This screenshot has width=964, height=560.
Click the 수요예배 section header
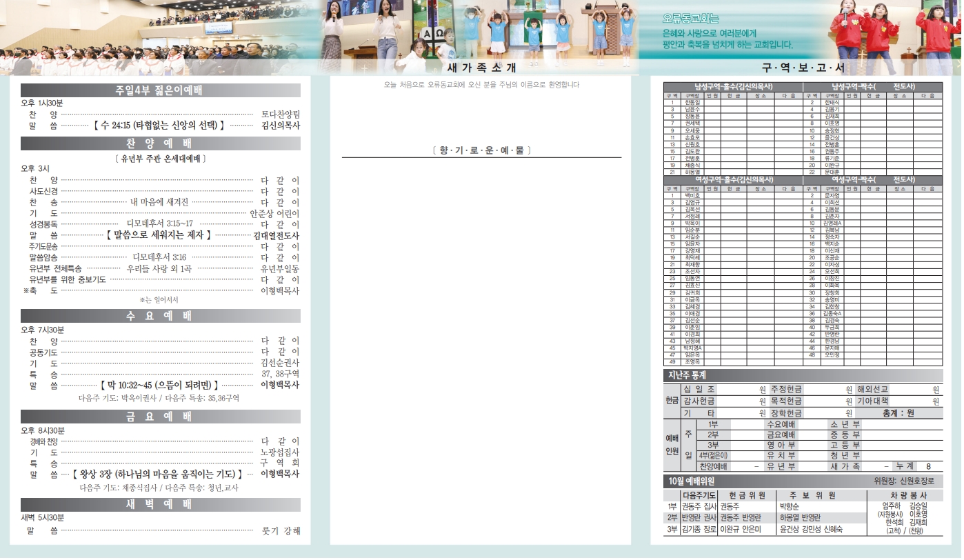coord(160,317)
